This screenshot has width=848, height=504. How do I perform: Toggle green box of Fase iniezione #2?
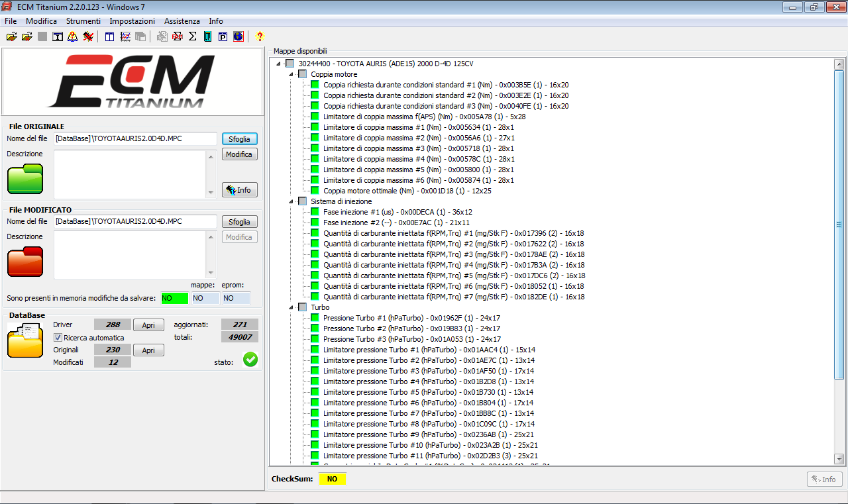(x=315, y=223)
